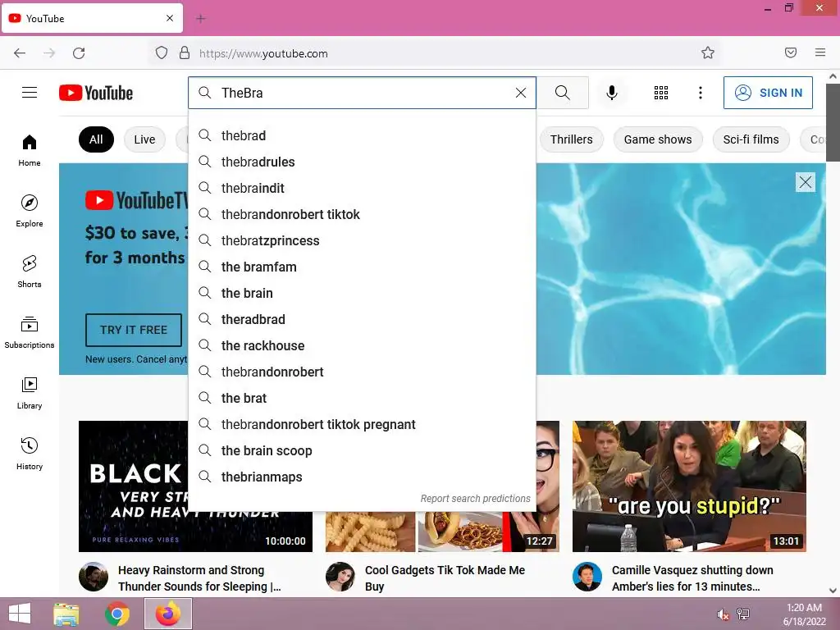Close the YouTube TV banner ad
The width and height of the screenshot is (840, 630).
(806, 182)
